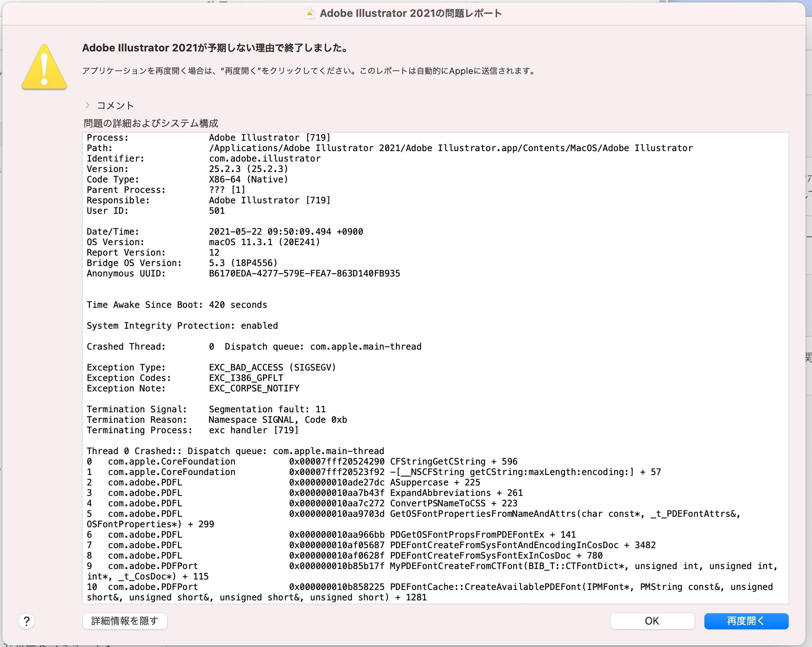812x647 pixels.
Task: Click 詳細情報を隠す to hide details
Action: (x=124, y=621)
